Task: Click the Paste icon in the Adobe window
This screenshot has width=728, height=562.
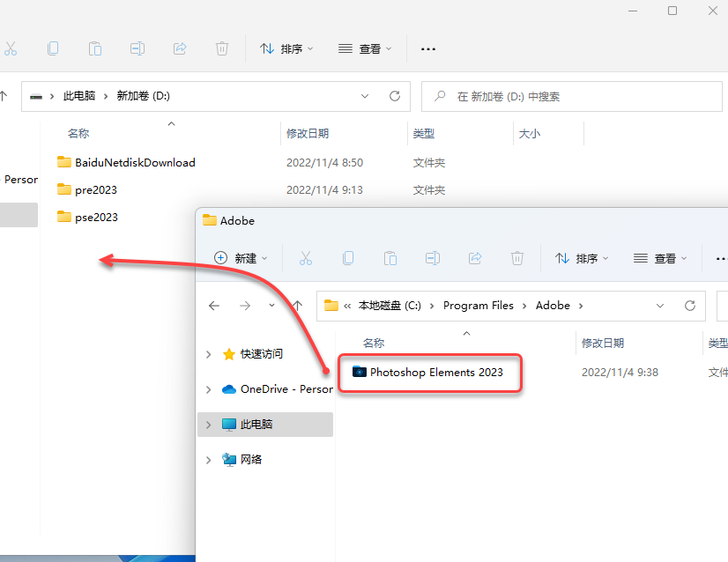Action: click(x=390, y=257)
